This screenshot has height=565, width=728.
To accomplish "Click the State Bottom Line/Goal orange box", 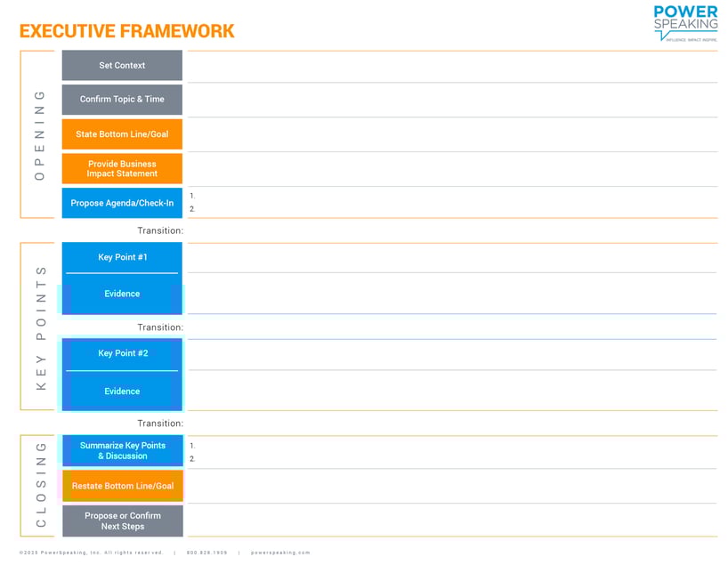I will click(121, 133).
